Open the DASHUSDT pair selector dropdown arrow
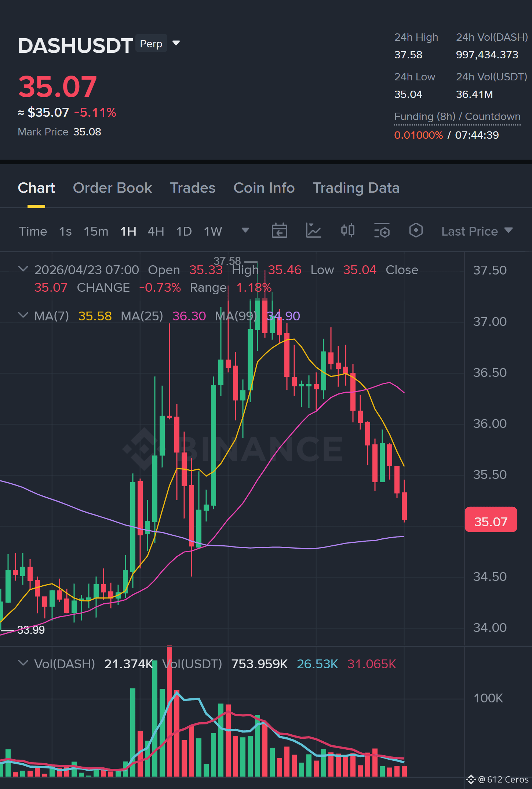This screenshot has height=789, width=532. click(176, 43)
